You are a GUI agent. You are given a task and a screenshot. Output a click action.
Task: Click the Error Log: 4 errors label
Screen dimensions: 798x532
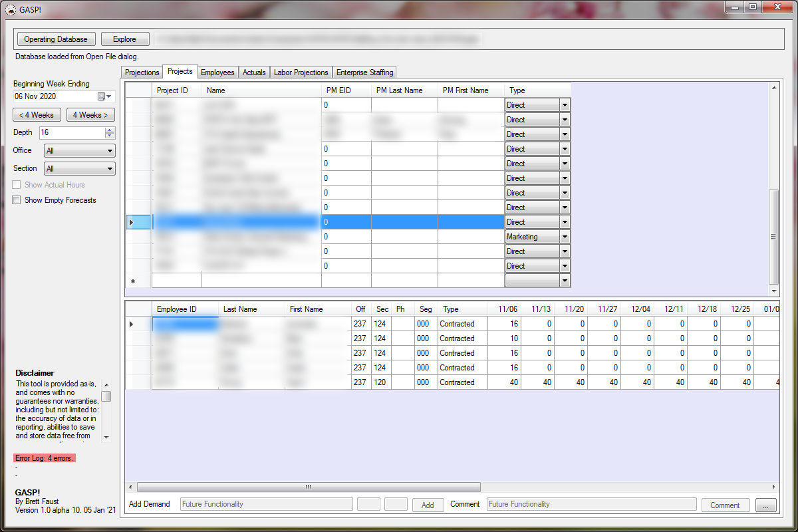click(45, 458)
